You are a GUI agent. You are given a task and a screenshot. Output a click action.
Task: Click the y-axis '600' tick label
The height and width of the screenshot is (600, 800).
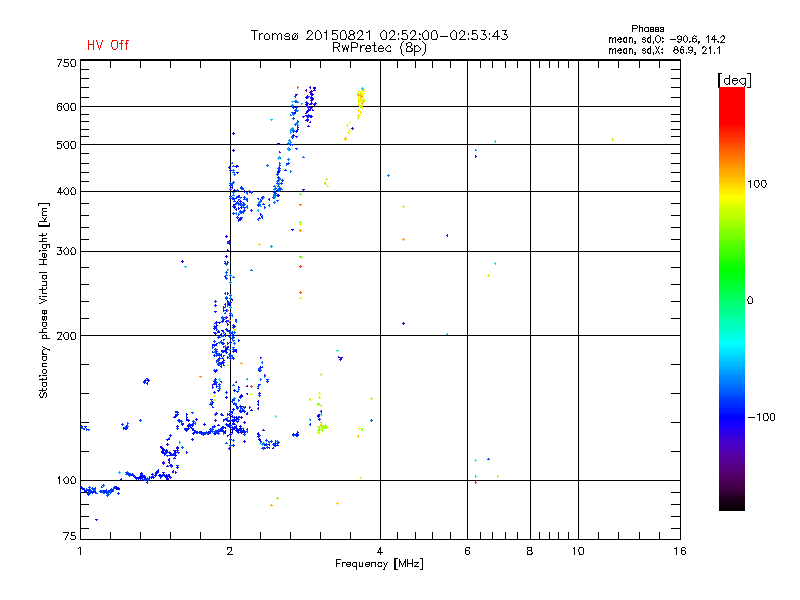click(x=66, y=107)
